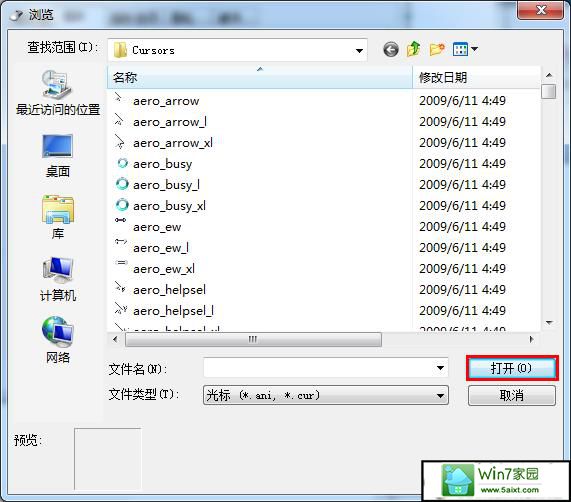Image resolution: width=571 pixels, height=502 pixels.
Task: Go up one folder level icon
Action: click(x=414, y=49)
